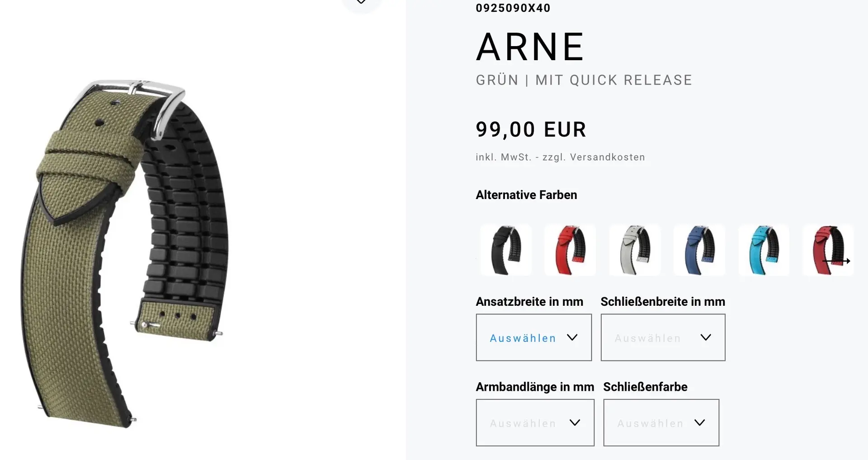The width and height of the screenshot is (868, 460).
Task: Open the Ansatzbreite in mm dropdown
Action: (x=533, y=337)
